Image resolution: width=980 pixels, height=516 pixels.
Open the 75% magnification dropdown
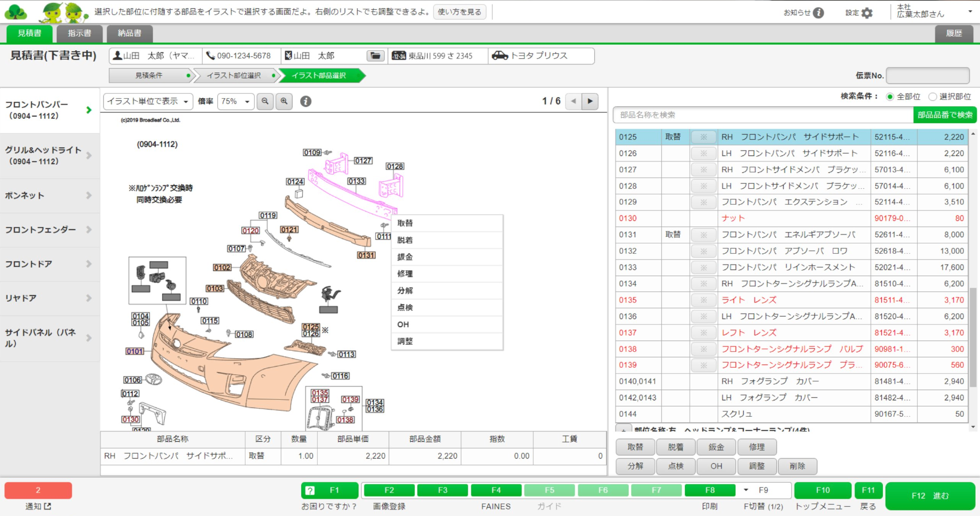236,101
